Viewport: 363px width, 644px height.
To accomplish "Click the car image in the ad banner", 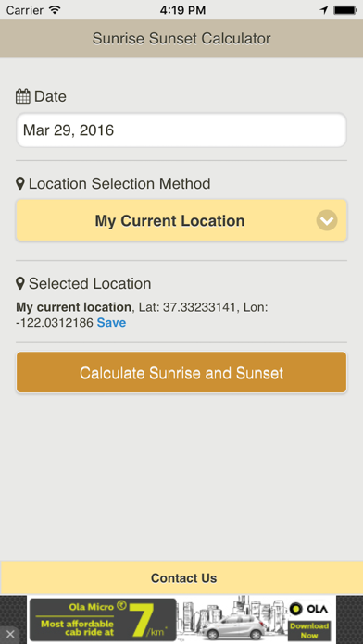I will tap(233, 626).
